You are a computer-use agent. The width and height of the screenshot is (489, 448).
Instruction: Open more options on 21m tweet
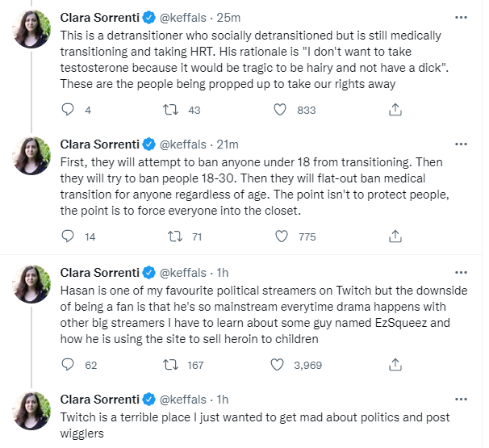point(460,144)
